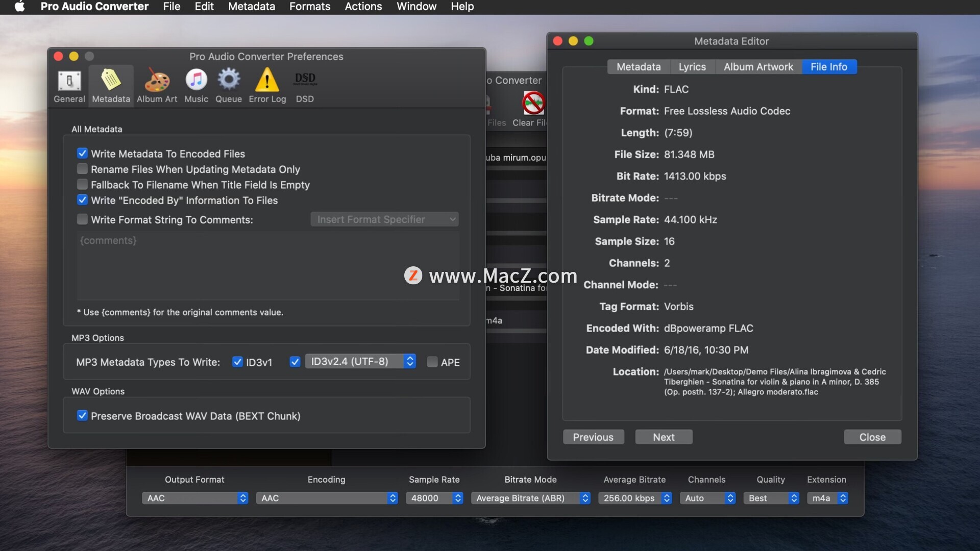Image resolution: width=980 pixels, height=551 pixels.
Task: Open Metadata menu in menu bar
Action: point(252,7)
